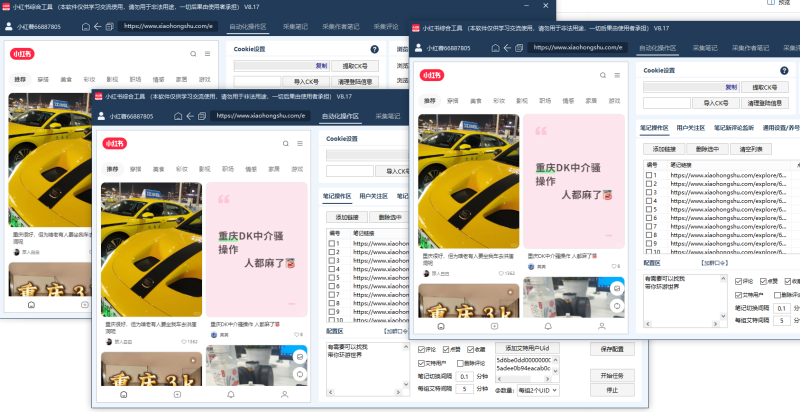800x412 pixels.
Task: Open the hamburger menu in middle window's page
Action: tap(300, 144)
